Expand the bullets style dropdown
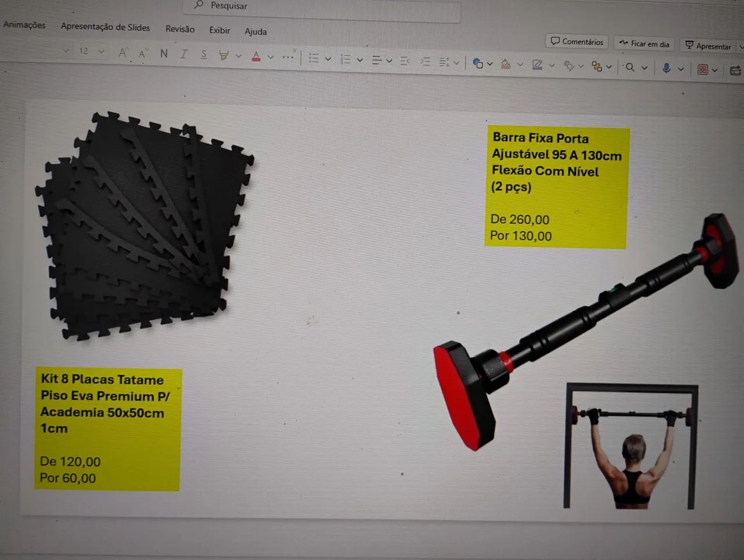Image resolution: width=744 pixels, height=560 pixels. tap(328, 59)
